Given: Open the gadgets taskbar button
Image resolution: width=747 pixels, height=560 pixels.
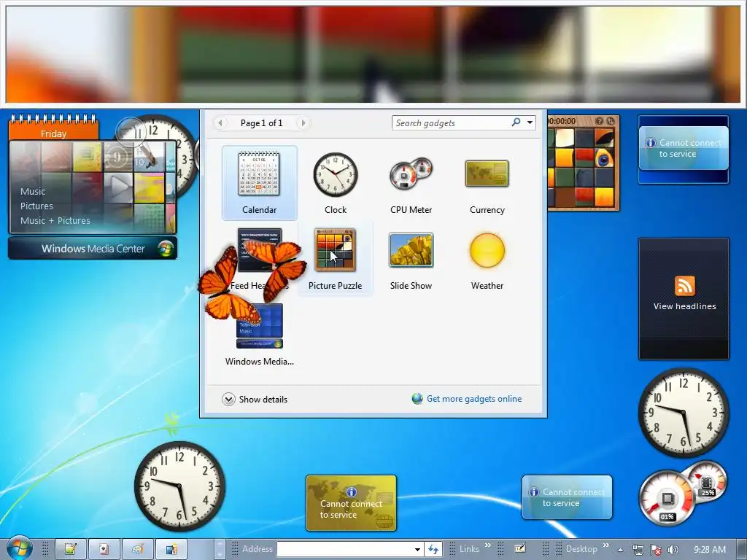Looking at the screenshot, I should pos(171,550).
